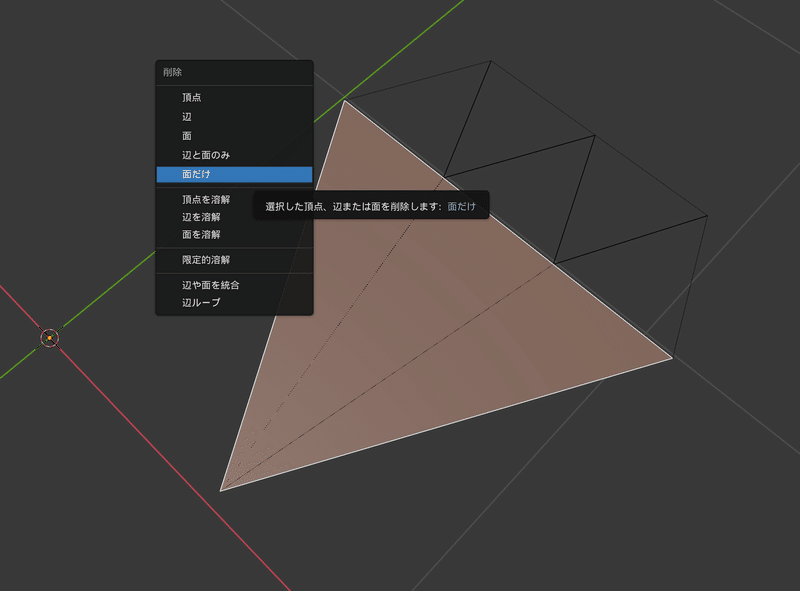Select 辺や面を統合 option
The width and height of the screenshot is (800, 591).
[234, 285]
